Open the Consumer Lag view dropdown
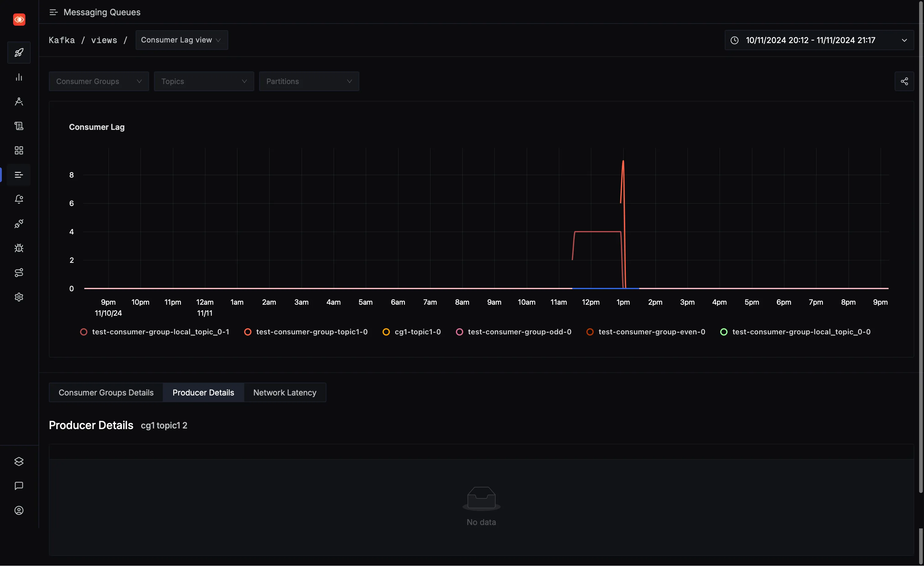This screenshot has width=924, height=566. 182,40
